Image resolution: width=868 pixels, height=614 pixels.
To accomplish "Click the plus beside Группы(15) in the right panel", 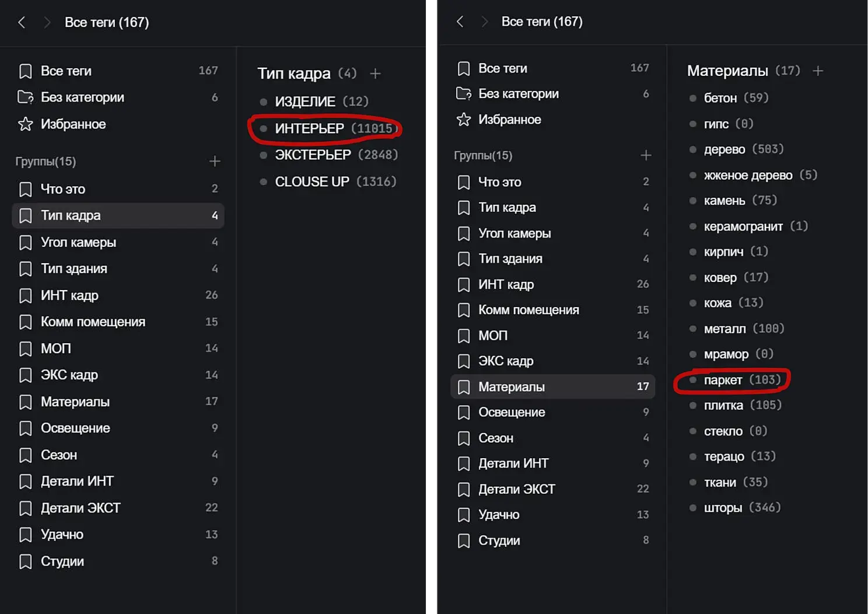I will (x=646, y=155).
